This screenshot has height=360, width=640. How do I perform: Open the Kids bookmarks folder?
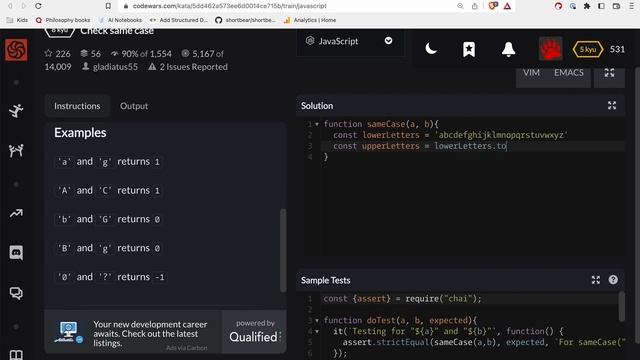click(x=17, y=20)
